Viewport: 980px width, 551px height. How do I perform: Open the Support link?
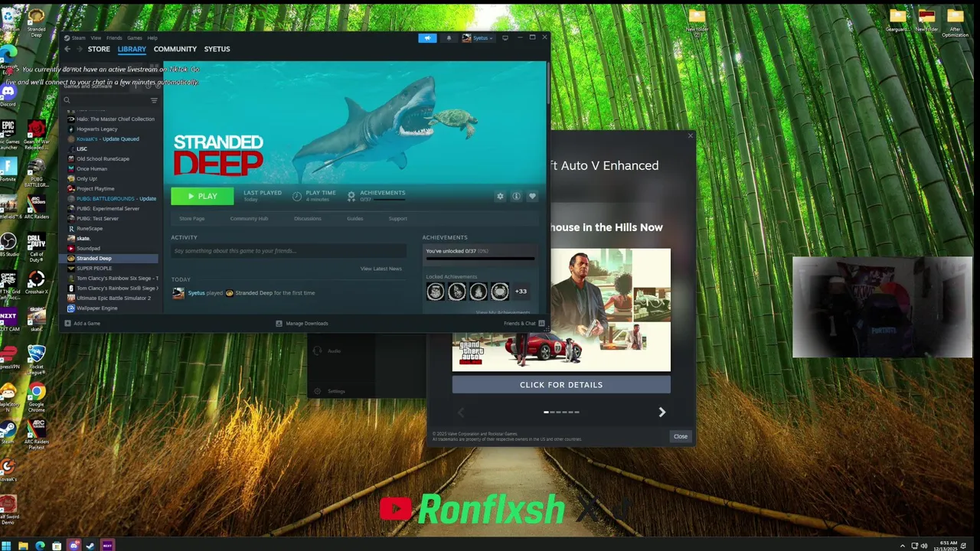[x=397, y=219]
